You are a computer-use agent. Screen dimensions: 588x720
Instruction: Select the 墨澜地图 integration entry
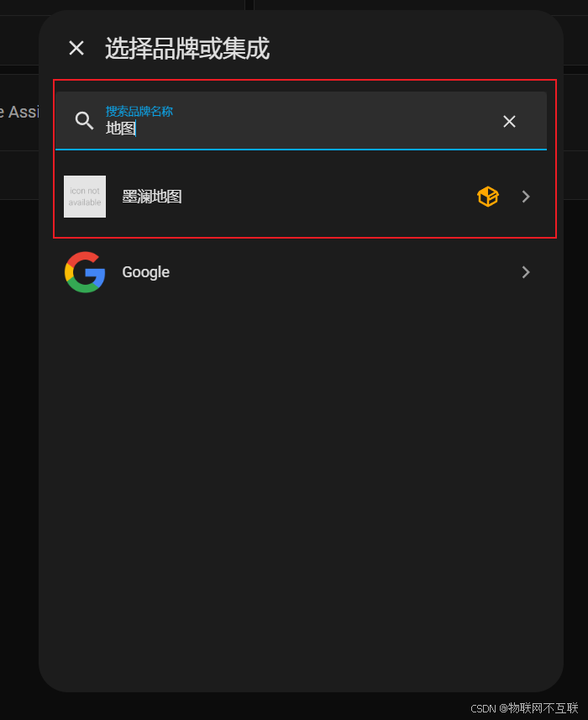pyautogui.click(x=301, y=197)
